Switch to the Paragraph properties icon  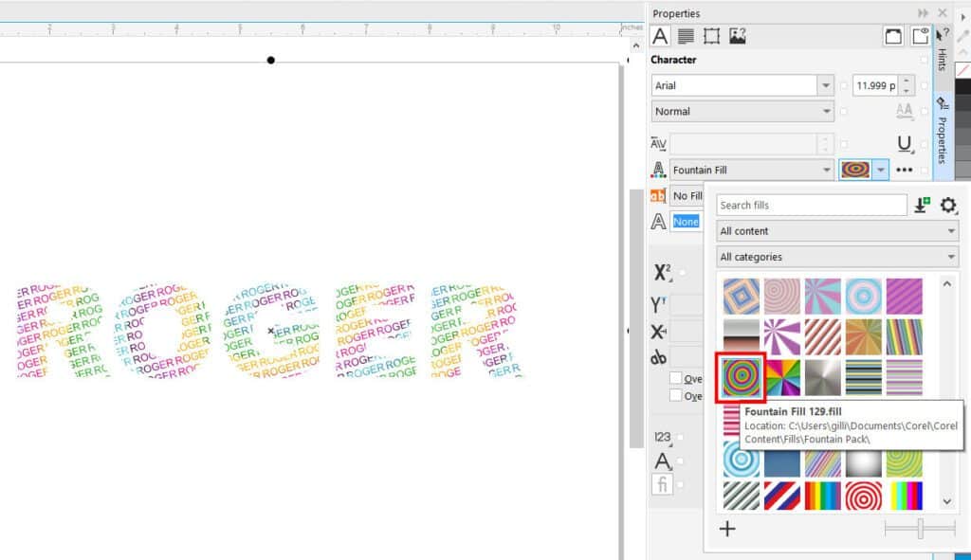point(685,37)
